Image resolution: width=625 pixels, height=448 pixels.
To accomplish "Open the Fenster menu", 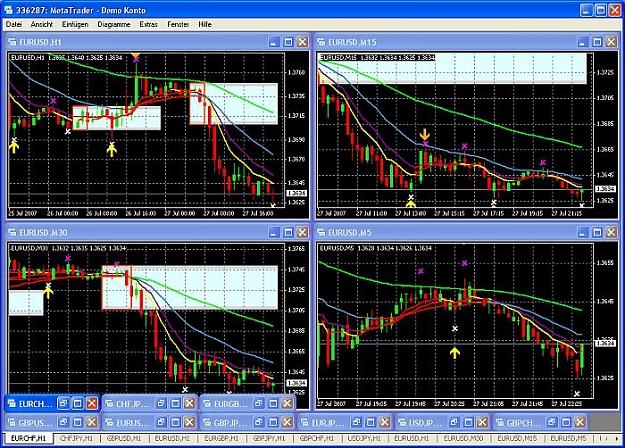I will [178, 24].
